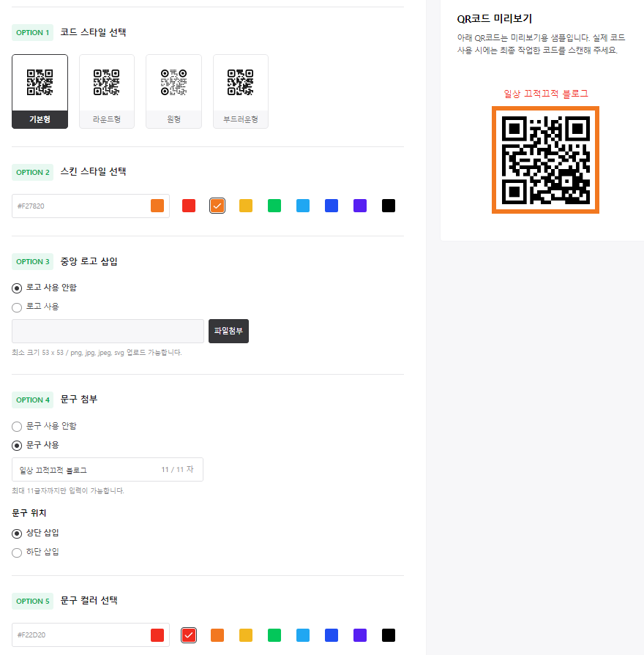Screen dimensions: 644x655
Task: Pick the yellow text color swatch
Action: pyautogui.click(x=246, y=635)
